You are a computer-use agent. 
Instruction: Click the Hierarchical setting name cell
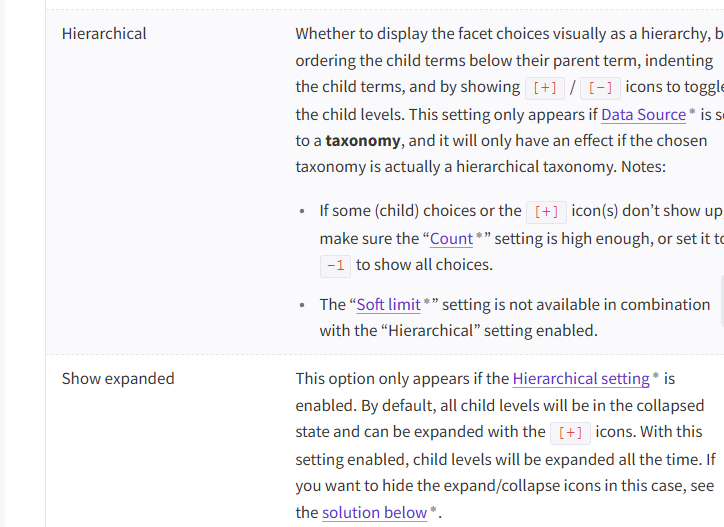pyautogui.click(x=104, y=34)
